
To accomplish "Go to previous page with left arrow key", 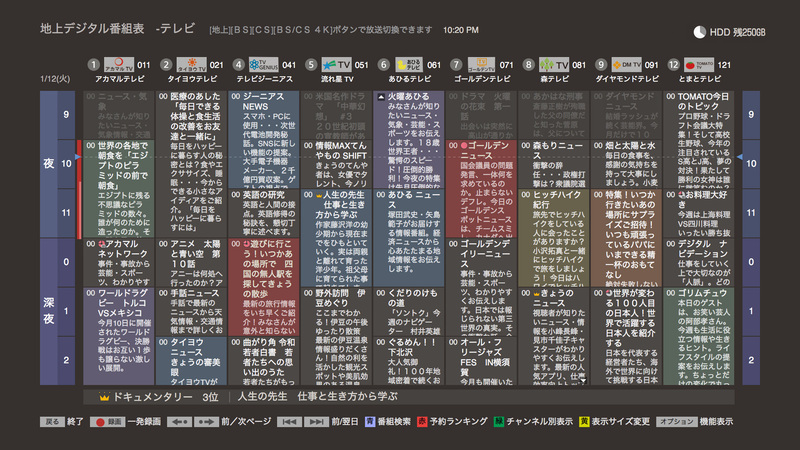I will point(180,422).
